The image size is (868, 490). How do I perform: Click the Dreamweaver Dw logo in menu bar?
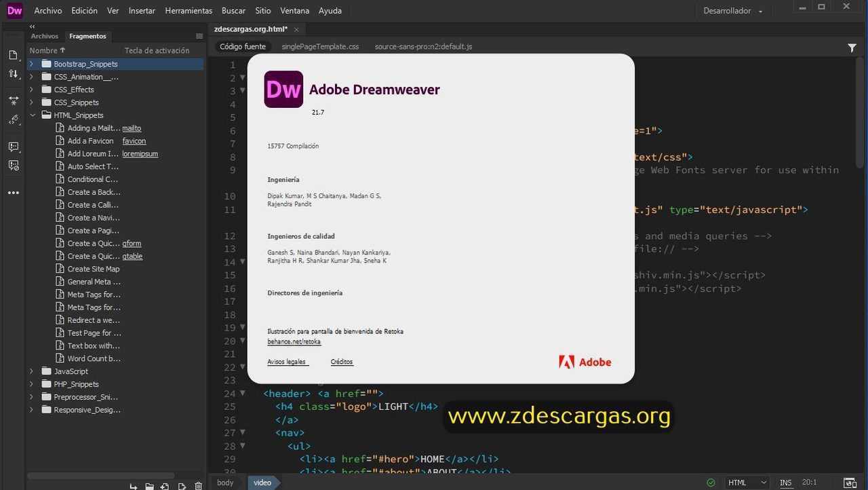pos(14,10)
